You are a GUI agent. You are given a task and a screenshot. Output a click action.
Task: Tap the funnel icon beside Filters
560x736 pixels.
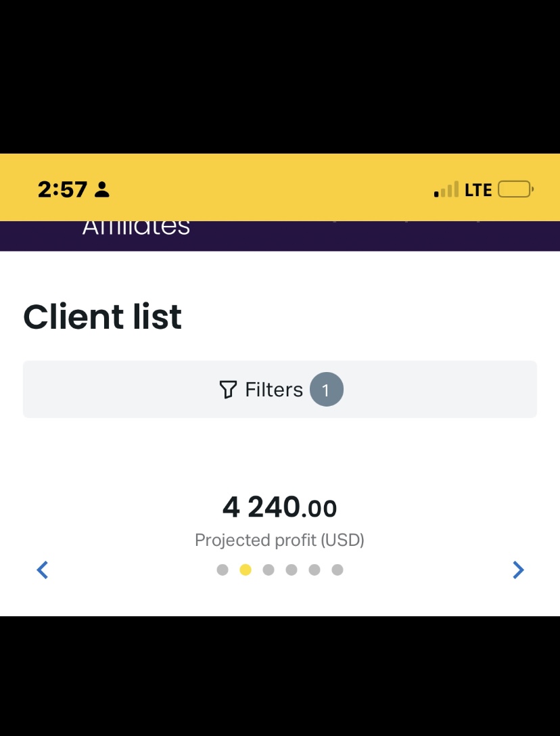coord(228,390)
